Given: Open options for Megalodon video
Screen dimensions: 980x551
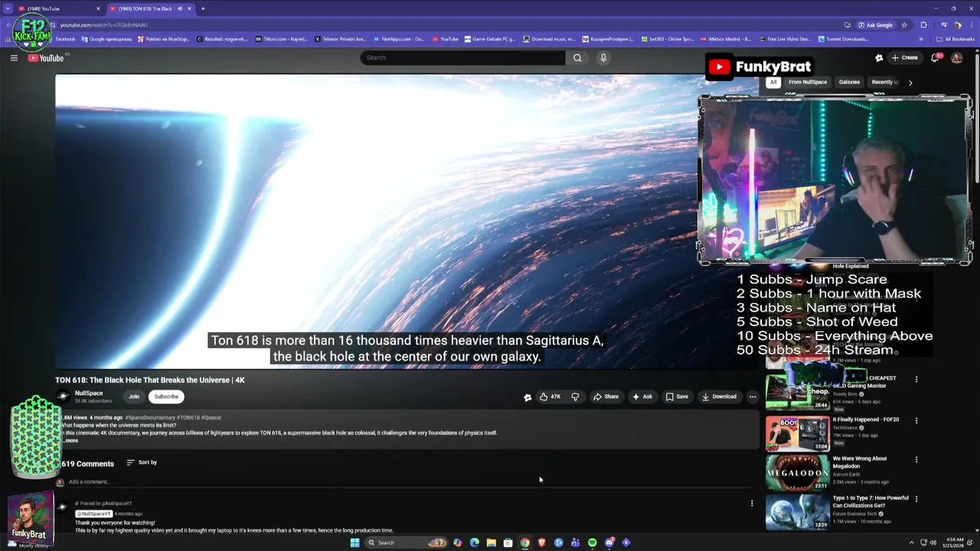Looking at the screenshot, I should tap(916, 459).
